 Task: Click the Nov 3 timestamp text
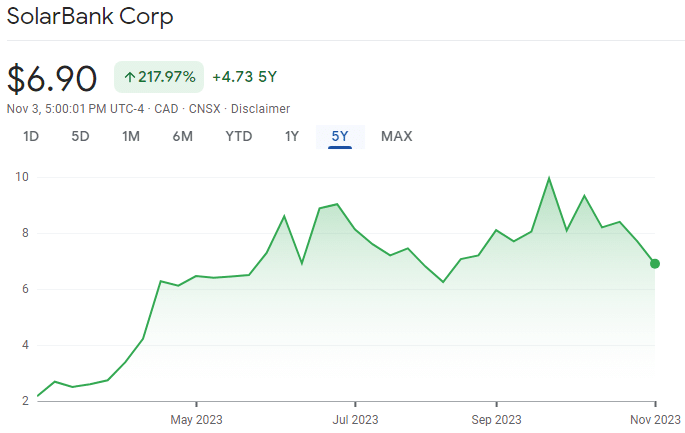point(75,109)
